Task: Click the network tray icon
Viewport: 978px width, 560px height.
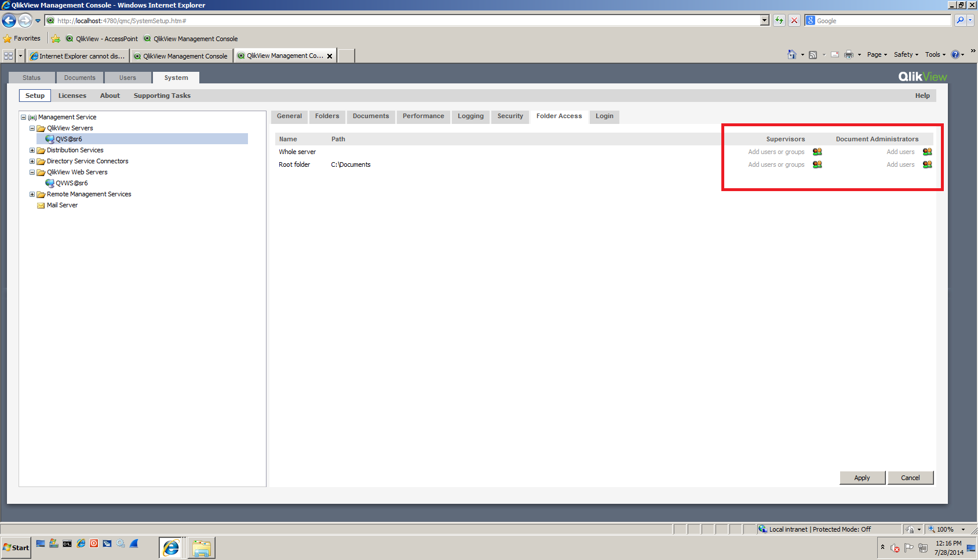Action: point(923,547)
